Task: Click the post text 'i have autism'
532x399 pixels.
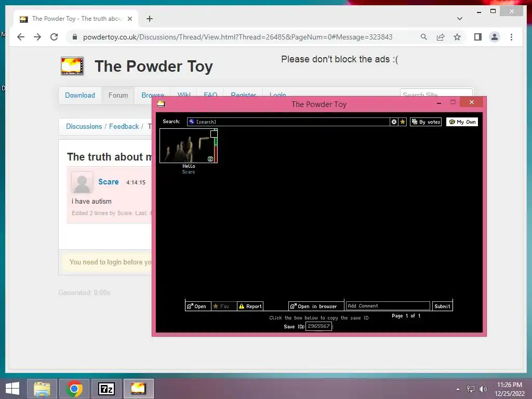Action: [x=91, y=201]
